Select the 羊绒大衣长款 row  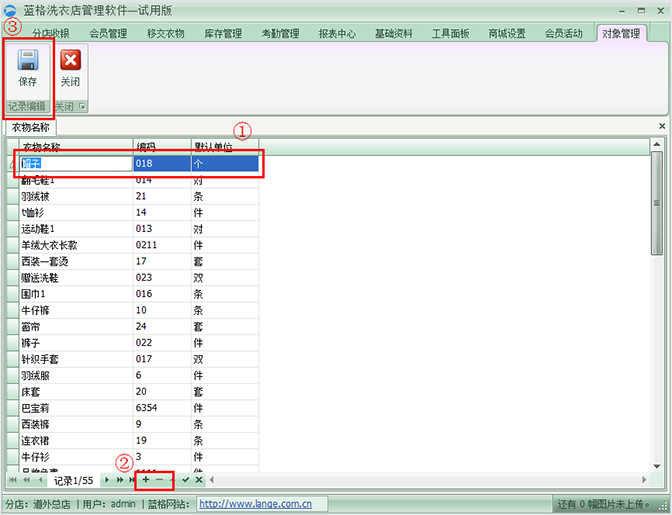coord(70,244)
